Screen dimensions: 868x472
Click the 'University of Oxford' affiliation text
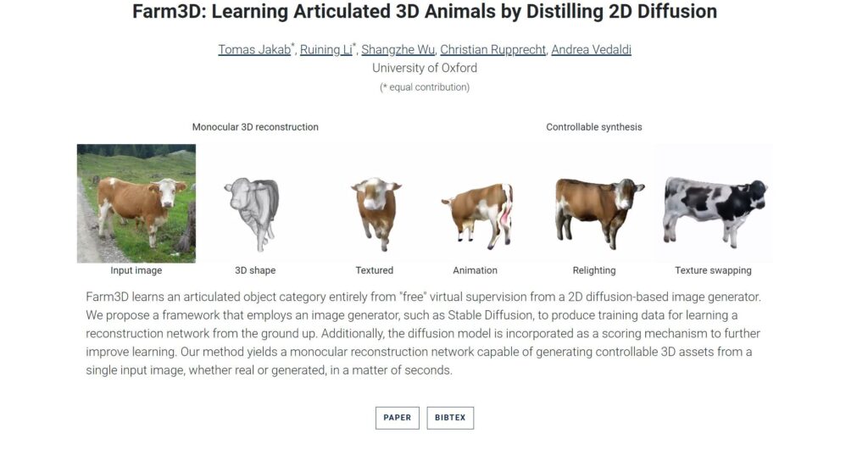425,68
